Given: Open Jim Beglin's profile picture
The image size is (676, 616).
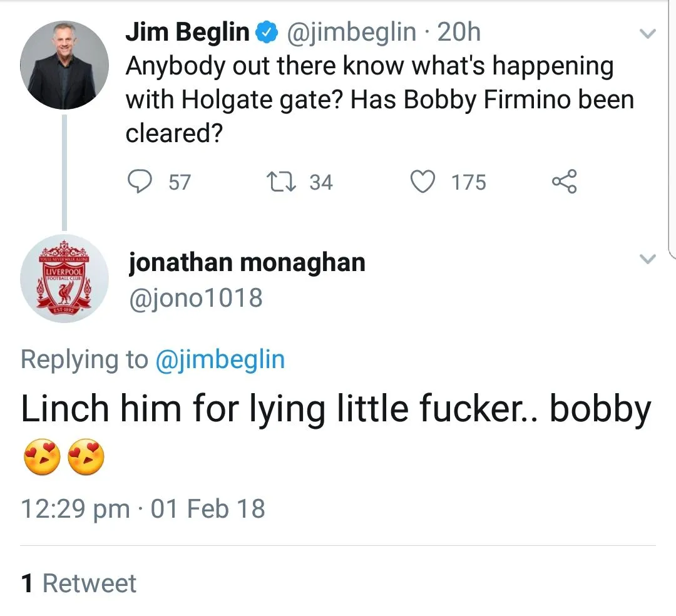Looking at the screenshot, I should click(64, 65).
